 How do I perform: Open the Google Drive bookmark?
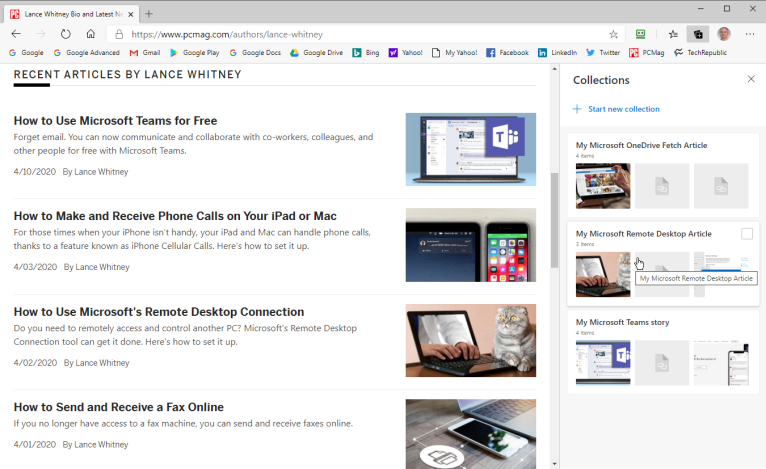317,53
